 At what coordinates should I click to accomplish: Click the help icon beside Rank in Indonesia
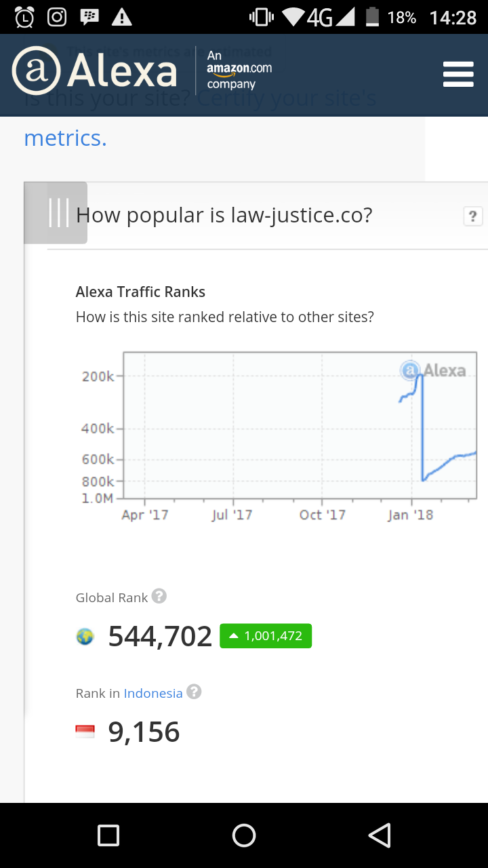point(195,693)
